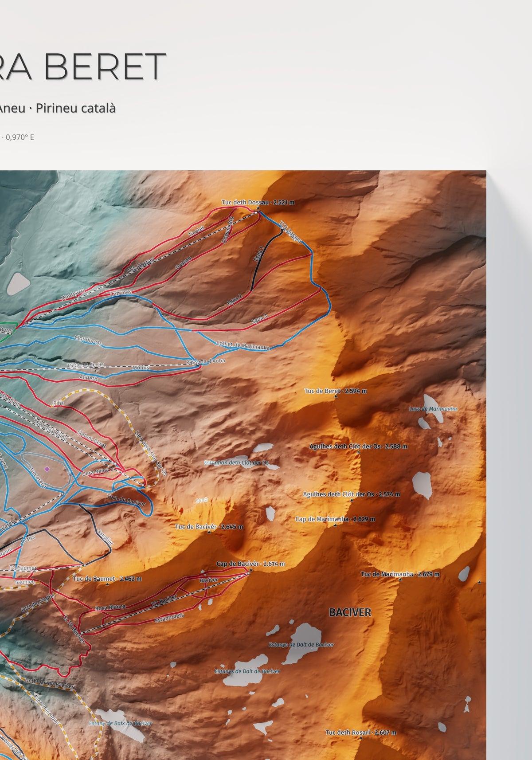This screenshot has height=760, width=532.
Task: Click the "2400" contour elevation label
Action: tap(201, 500)
